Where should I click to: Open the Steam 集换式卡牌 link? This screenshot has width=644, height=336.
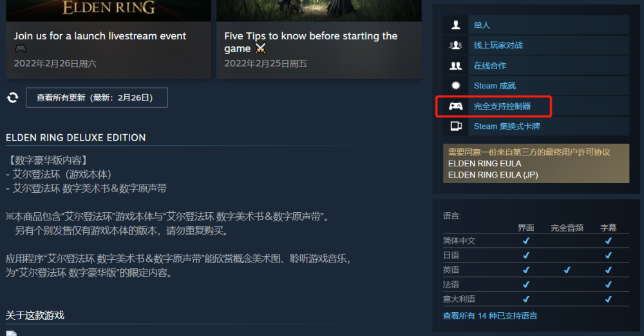tap(507, 126)
